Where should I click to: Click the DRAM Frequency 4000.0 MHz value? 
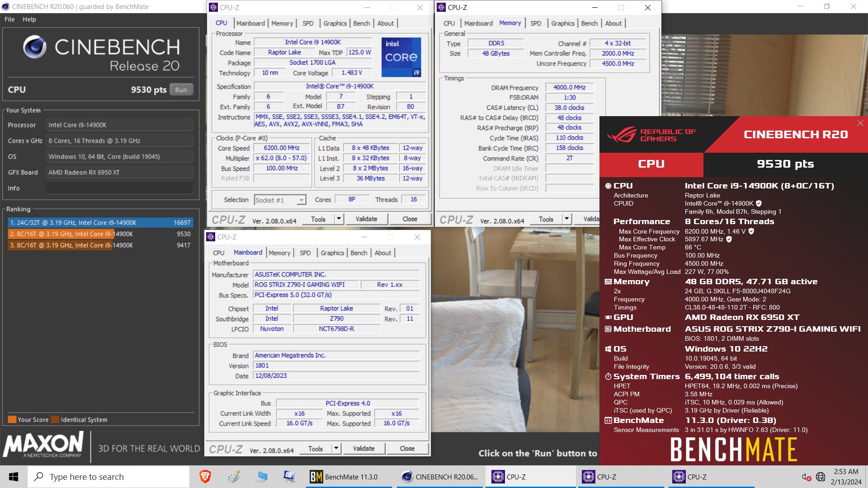[569, 88]
